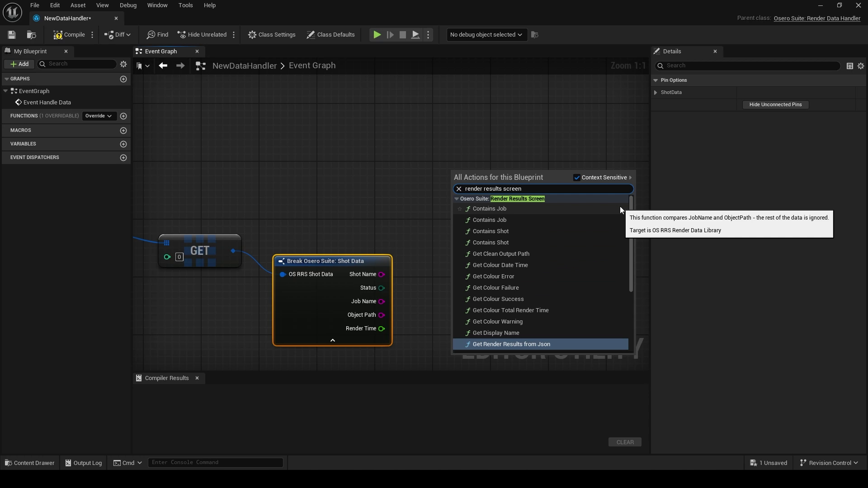Open Class Settings

coord(272,35)
